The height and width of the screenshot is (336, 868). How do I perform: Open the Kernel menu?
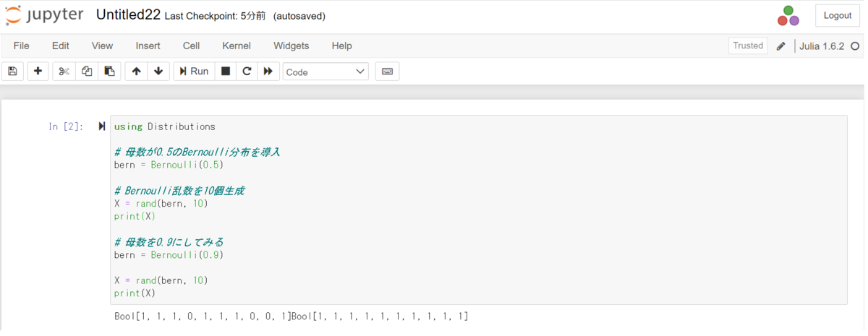click(237, 46)
